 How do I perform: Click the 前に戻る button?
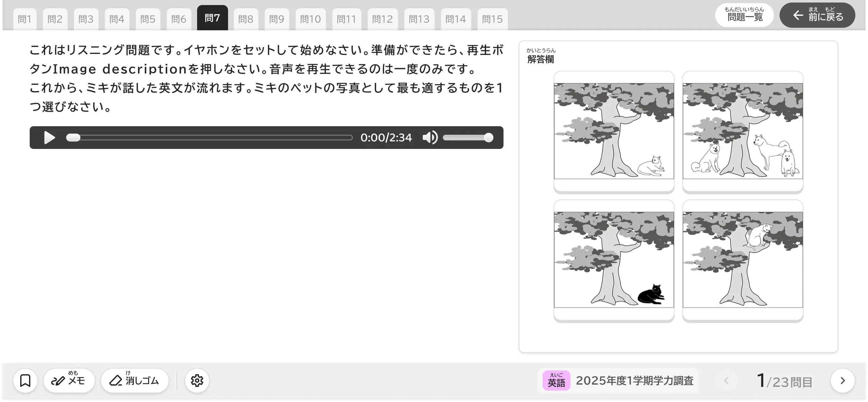point(817,15)
